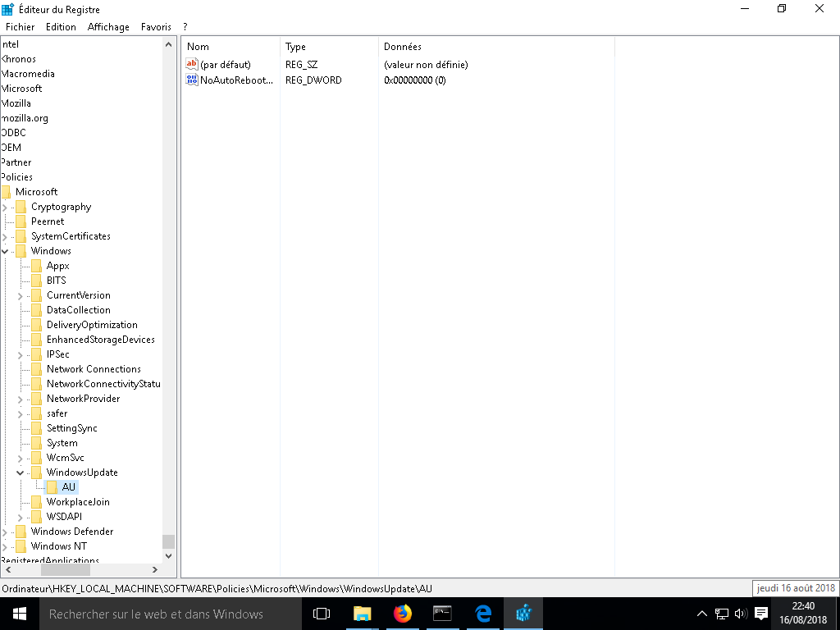
Task: Launch Firefox from taskbar
Action: (x=402, y=614)
